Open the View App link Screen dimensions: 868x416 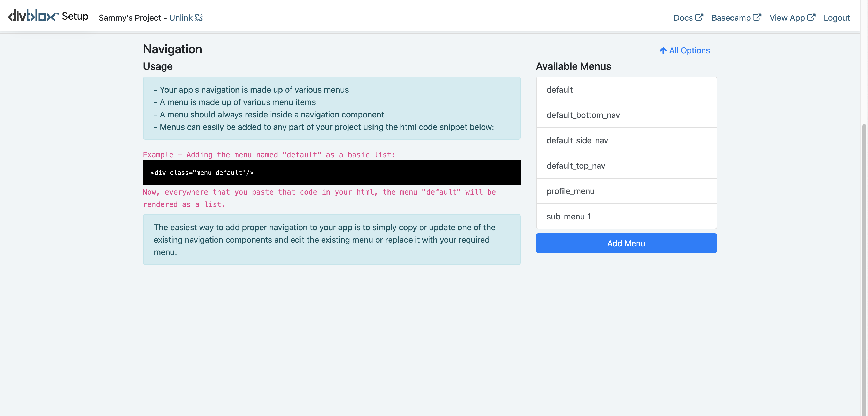click(792, 18)
